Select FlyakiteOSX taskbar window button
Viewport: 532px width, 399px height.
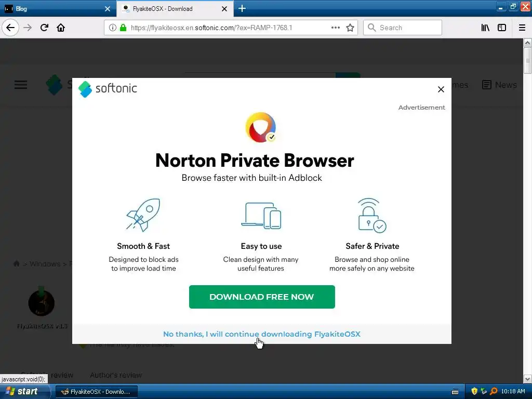(96, 392)
